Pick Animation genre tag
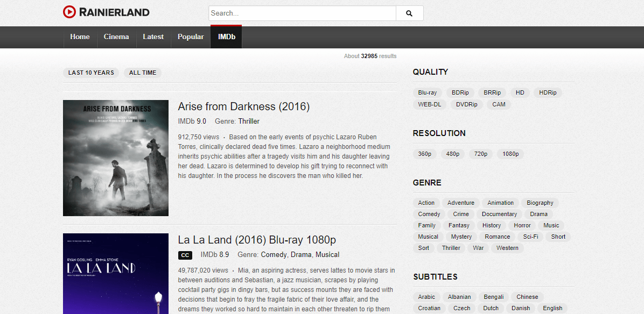The image size is (644, 314). click(501, 203)
